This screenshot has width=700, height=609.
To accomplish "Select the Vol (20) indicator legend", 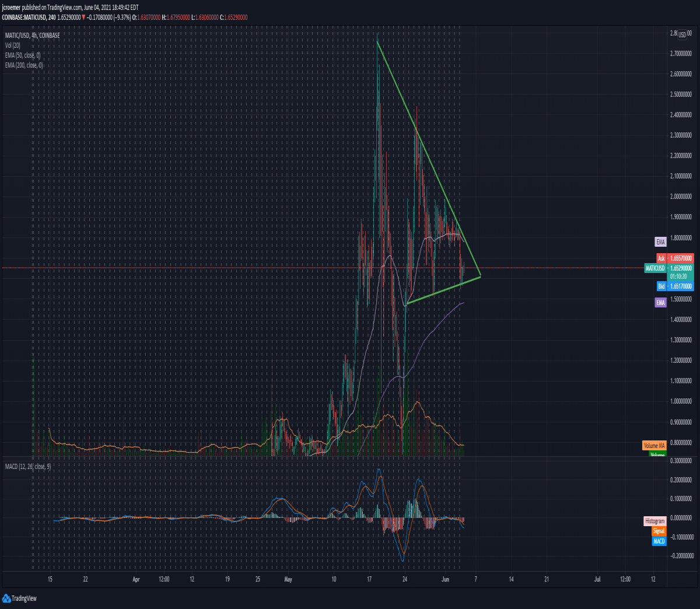I will point(13,45).
